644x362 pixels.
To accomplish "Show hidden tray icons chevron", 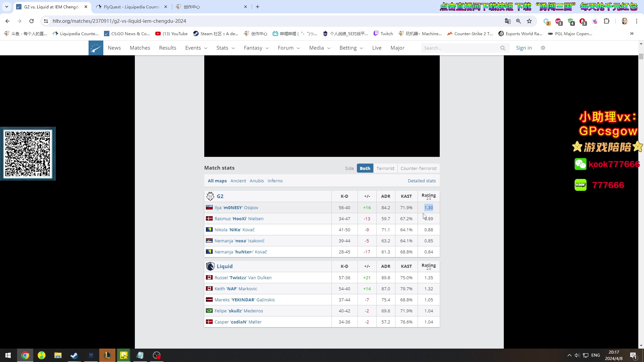I will coord(569,355).
